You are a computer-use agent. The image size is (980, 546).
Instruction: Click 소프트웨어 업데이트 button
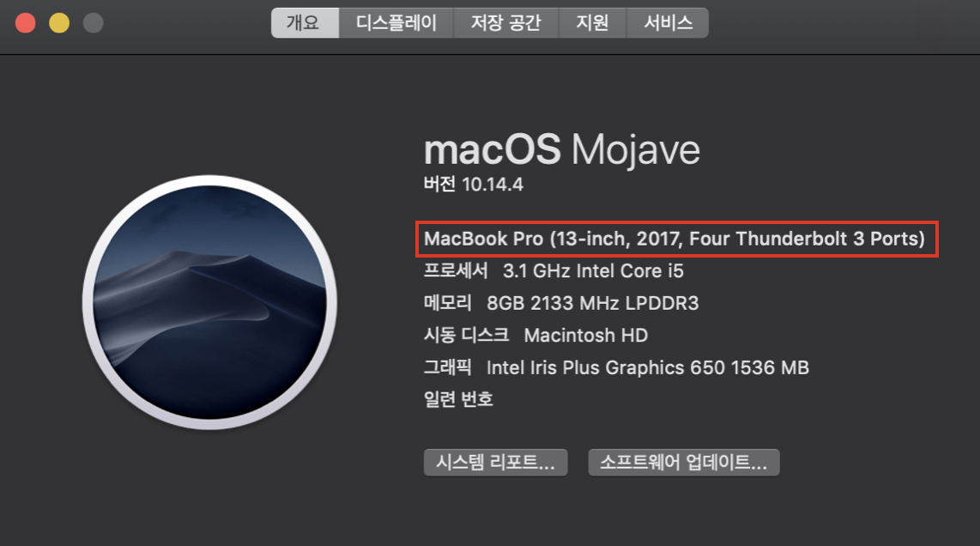pyautogui.click(x=684, y=462)
